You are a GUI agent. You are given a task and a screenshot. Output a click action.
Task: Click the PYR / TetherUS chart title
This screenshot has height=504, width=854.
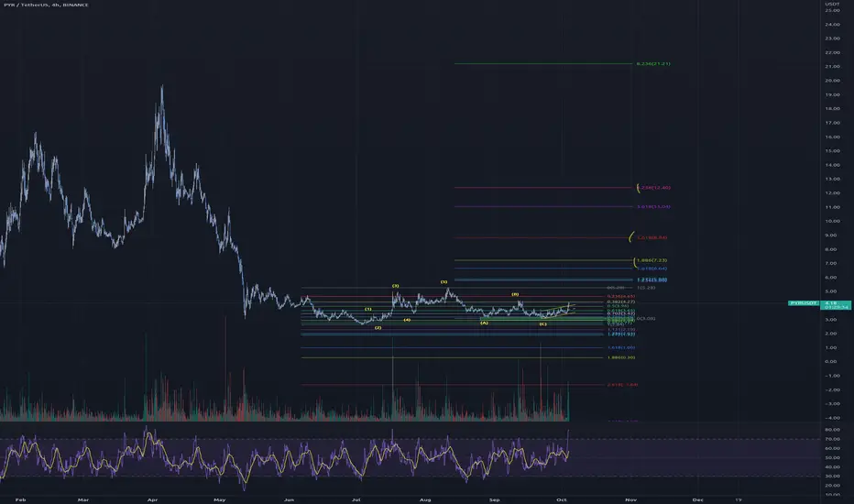47,5
